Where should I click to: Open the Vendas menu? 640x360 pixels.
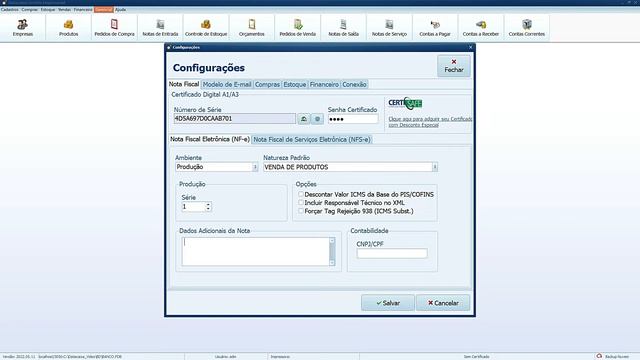click(64, 9)
